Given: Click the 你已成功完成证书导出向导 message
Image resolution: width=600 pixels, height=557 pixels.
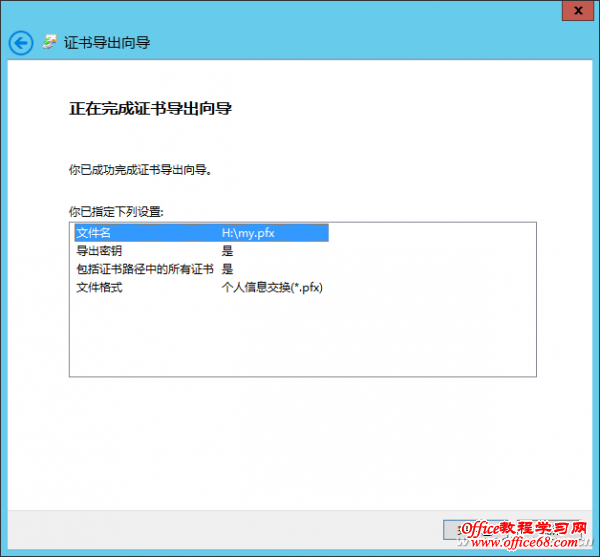Looking at the screenshot, I should (x=140, y=169).
